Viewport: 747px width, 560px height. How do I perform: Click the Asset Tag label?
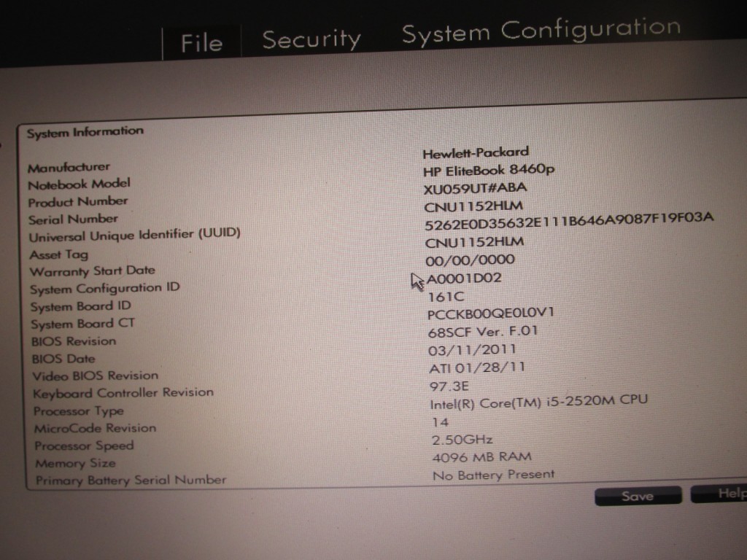click(x=58, y=254)
